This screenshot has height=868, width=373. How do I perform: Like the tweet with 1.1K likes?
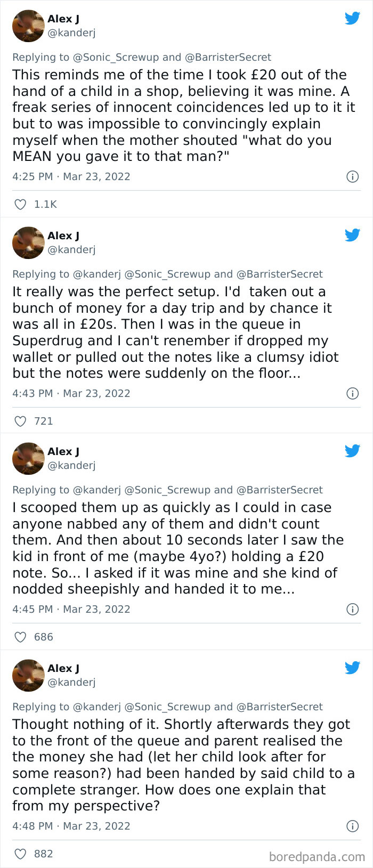click(x=20, y=204)
